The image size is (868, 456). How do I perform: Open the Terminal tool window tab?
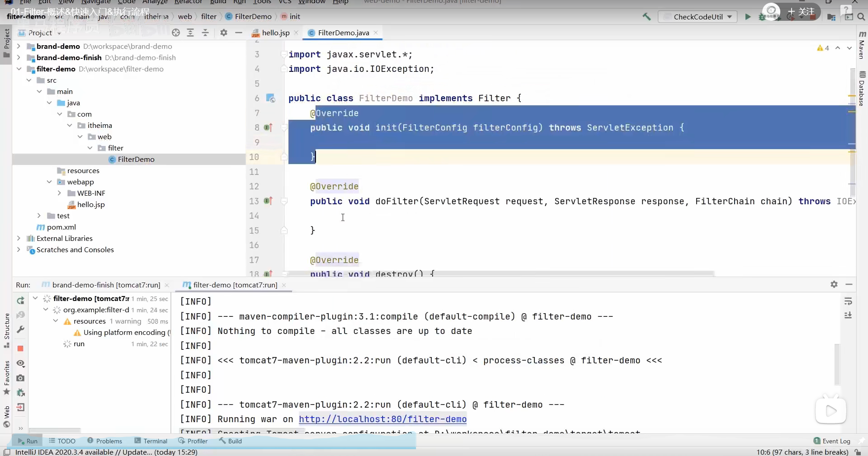tap(151, 441)
